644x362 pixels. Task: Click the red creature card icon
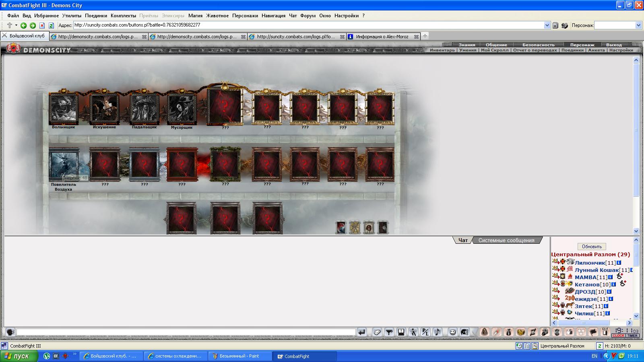click(341, 227)
